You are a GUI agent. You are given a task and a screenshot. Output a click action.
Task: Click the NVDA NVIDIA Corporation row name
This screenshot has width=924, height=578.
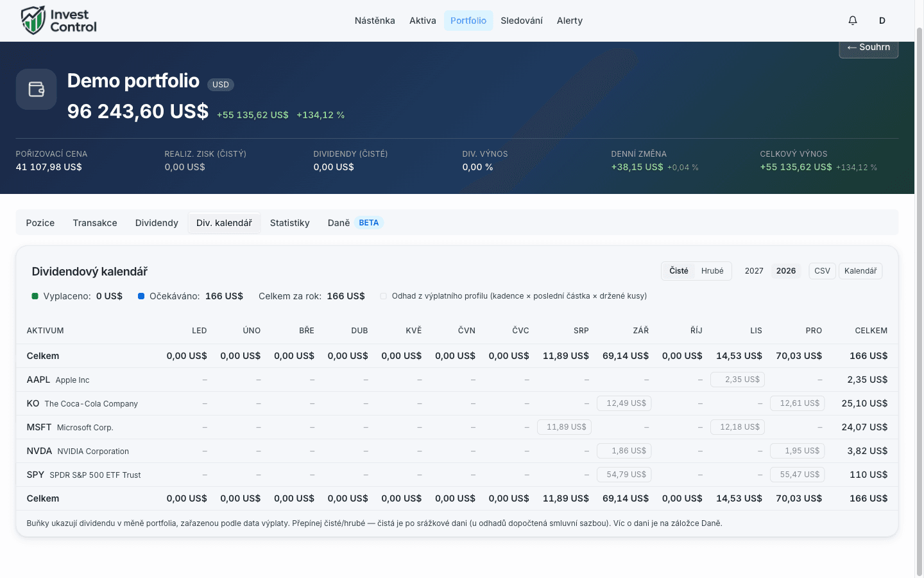point(78,451)
